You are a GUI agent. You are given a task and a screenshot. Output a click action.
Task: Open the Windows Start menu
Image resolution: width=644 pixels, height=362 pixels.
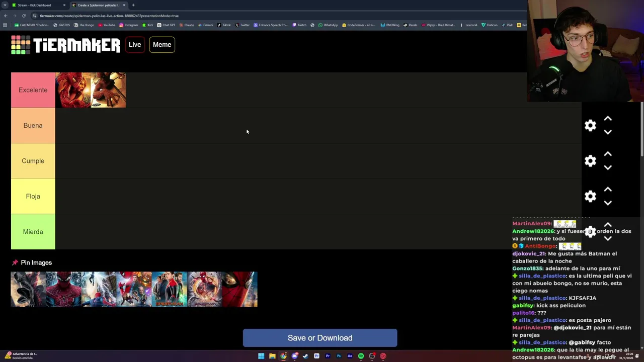click(x=261, y=356)
